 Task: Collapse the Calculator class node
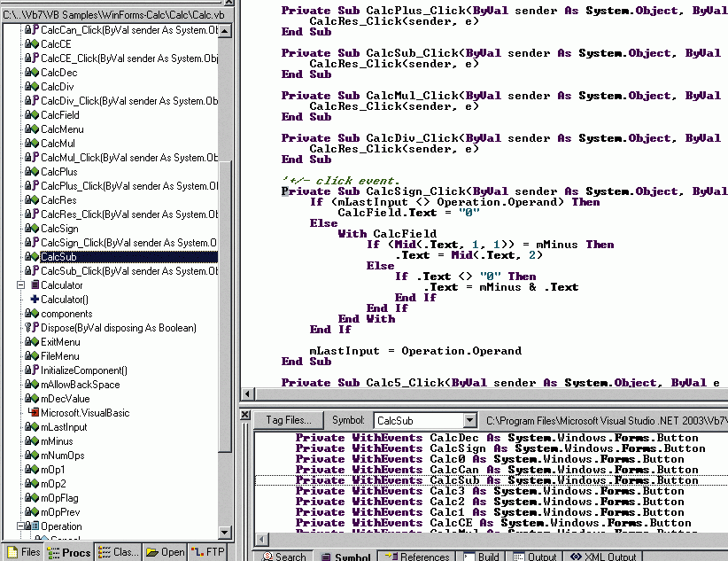[x=21, y=284]
